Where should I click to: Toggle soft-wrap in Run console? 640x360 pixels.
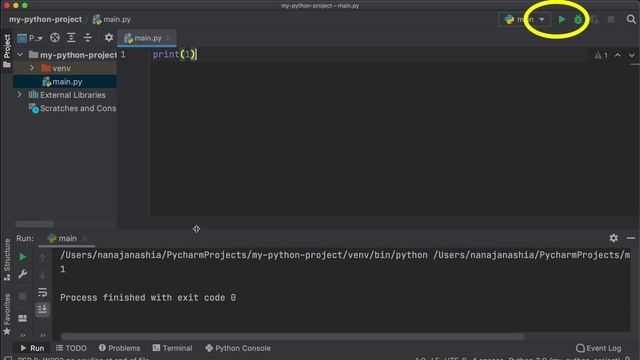pyautogui.click(x=42, y=292)
